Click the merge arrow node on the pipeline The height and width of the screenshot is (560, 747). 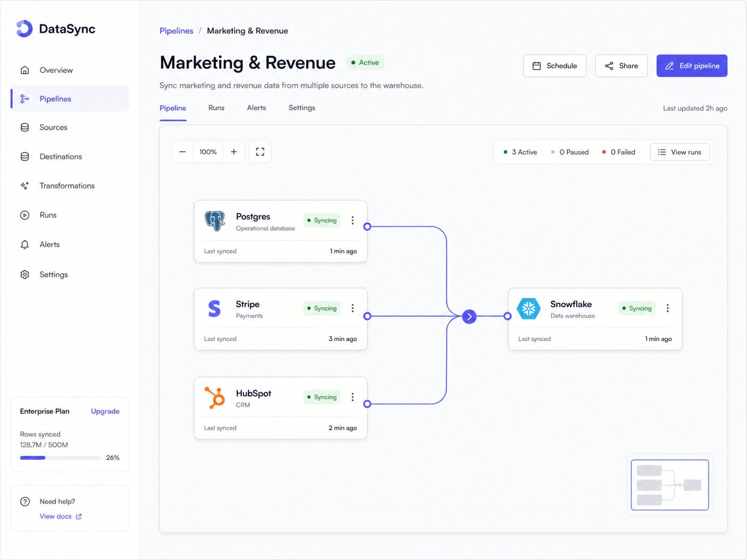(470, 316)
